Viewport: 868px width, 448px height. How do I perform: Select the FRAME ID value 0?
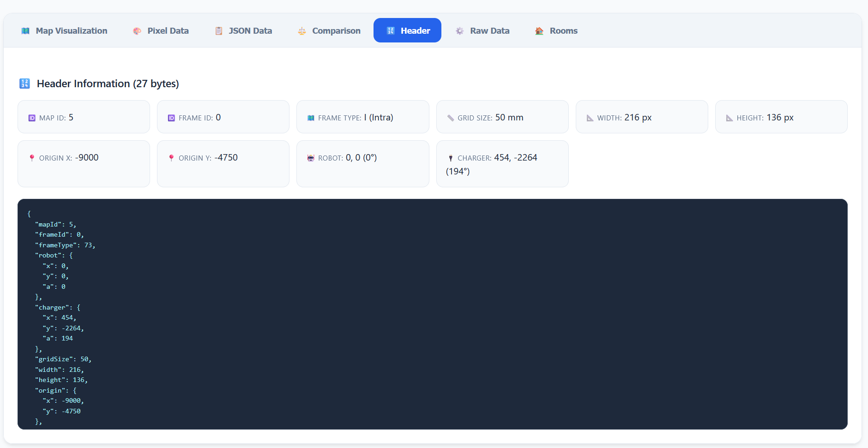tap(218, 118)
